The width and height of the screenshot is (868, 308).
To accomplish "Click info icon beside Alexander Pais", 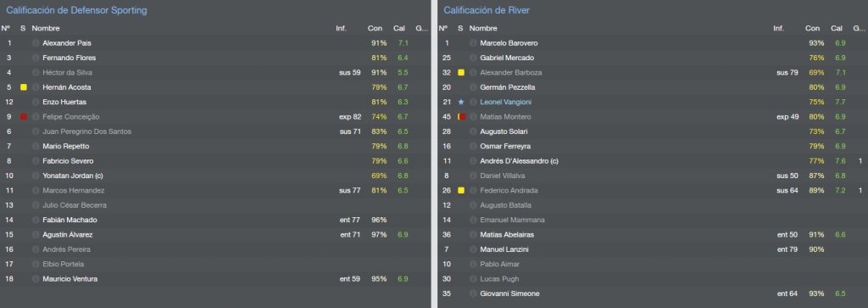I will [x=36, y=43].
